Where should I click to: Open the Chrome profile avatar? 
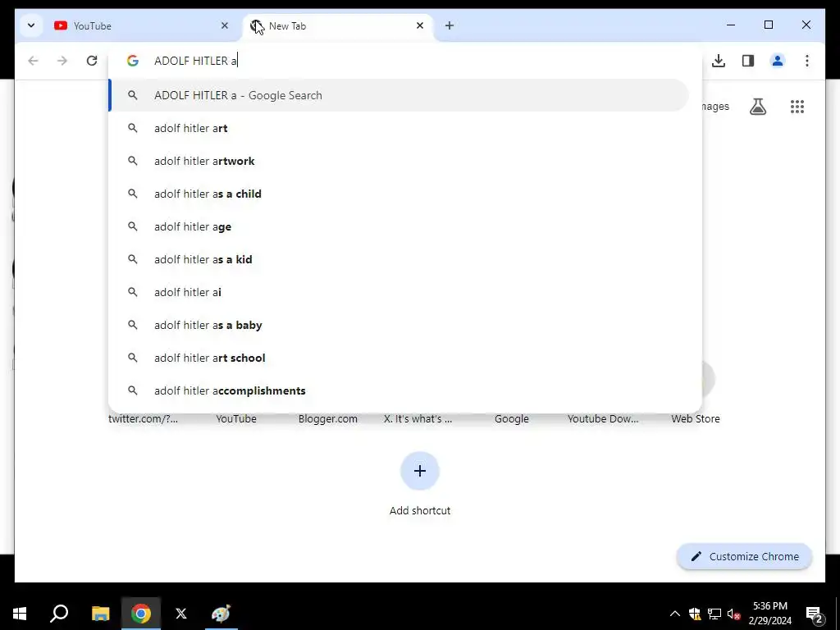coord(778,61)
